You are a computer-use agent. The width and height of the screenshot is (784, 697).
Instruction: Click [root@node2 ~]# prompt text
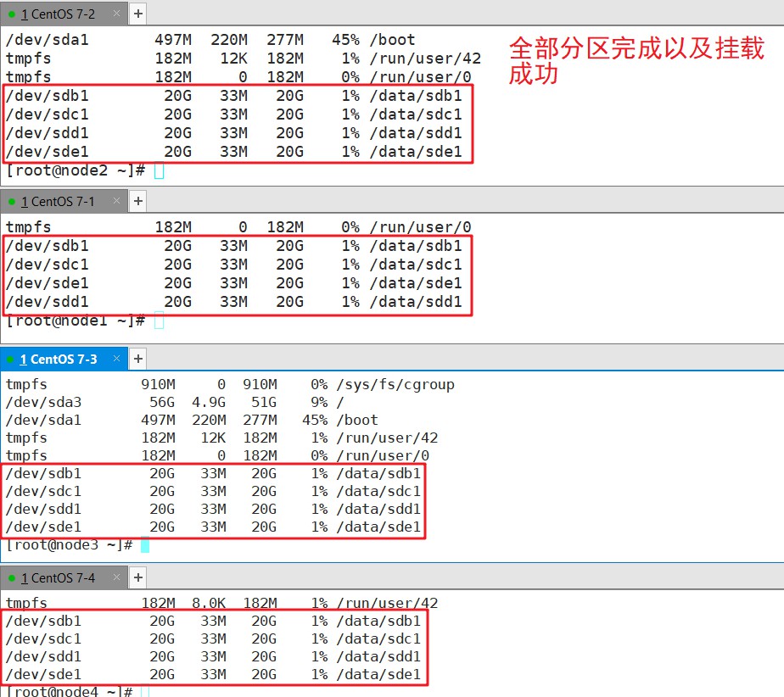tap(76, 171)
